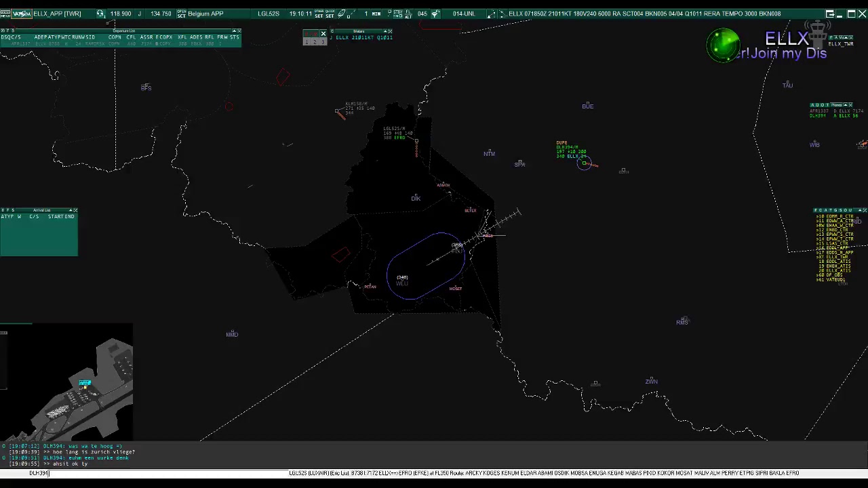This screenshot has width=868, height=488.
Task: Click the chat input field containing DLH394
Action: (144, 473)
